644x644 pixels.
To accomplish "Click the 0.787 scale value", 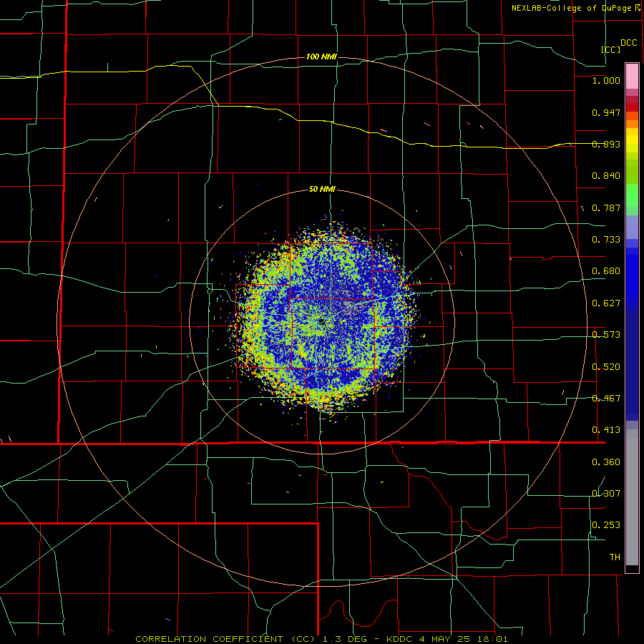I will click(606, 208).
